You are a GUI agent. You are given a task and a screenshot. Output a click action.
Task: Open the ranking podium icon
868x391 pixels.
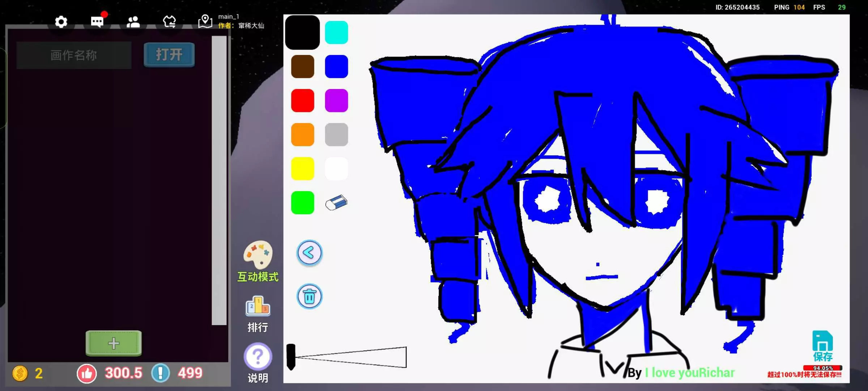coord(258,306)
